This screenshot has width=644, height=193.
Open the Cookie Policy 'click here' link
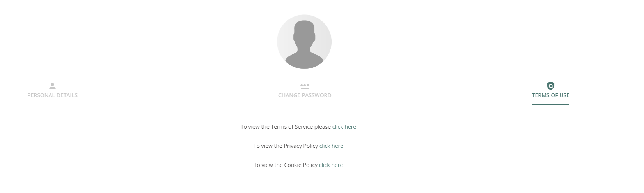331,165
